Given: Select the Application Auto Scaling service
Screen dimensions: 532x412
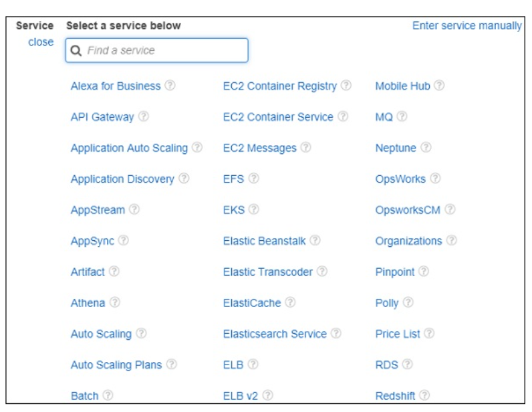Looking at the screenshot, I should (129, 148).
